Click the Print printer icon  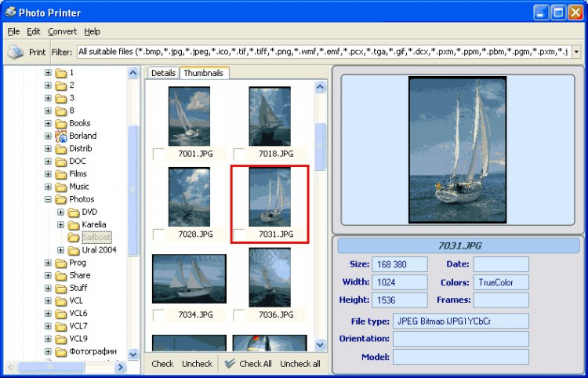[x=16, y=52]
